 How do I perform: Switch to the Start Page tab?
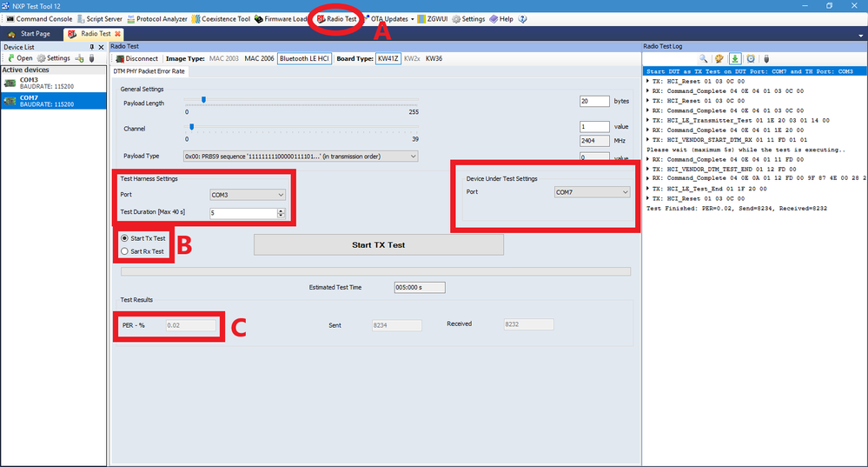coord(30,34)
